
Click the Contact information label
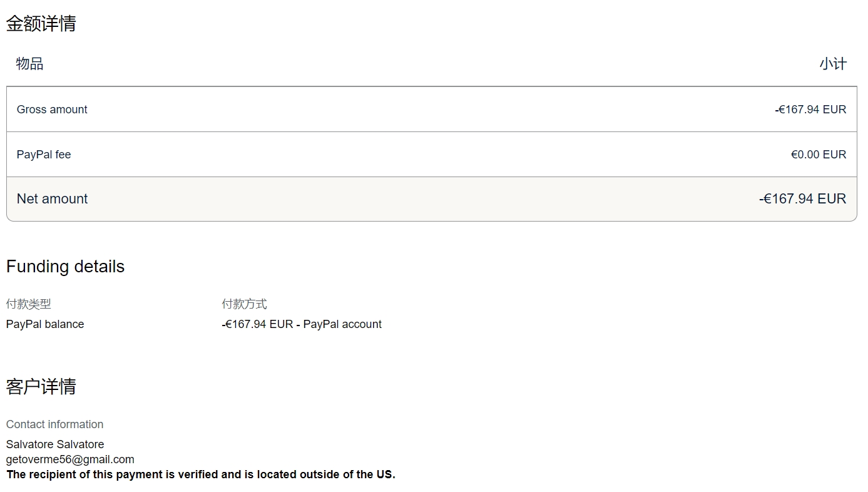click(x=55, y=424)
